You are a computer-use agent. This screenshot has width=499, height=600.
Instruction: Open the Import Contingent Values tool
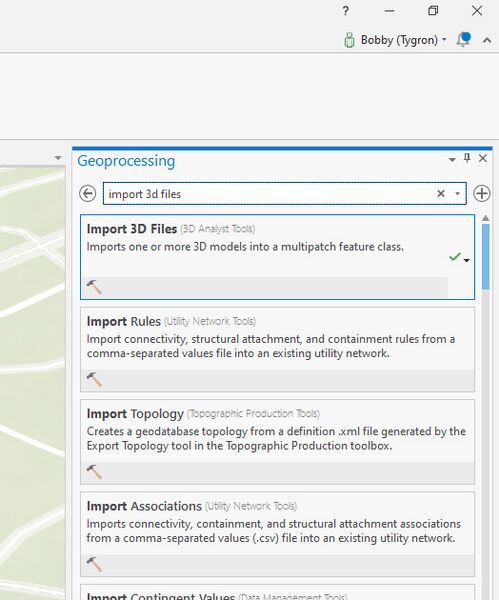click(x=277, y=592)
